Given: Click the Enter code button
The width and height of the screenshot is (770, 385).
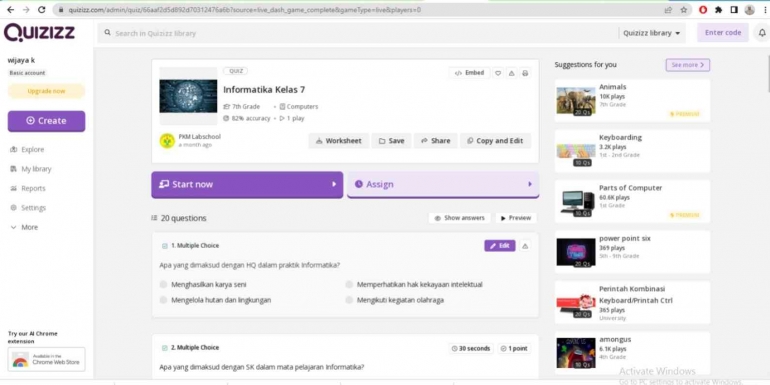Looking at the screenshot, I should tap(723, 33).
